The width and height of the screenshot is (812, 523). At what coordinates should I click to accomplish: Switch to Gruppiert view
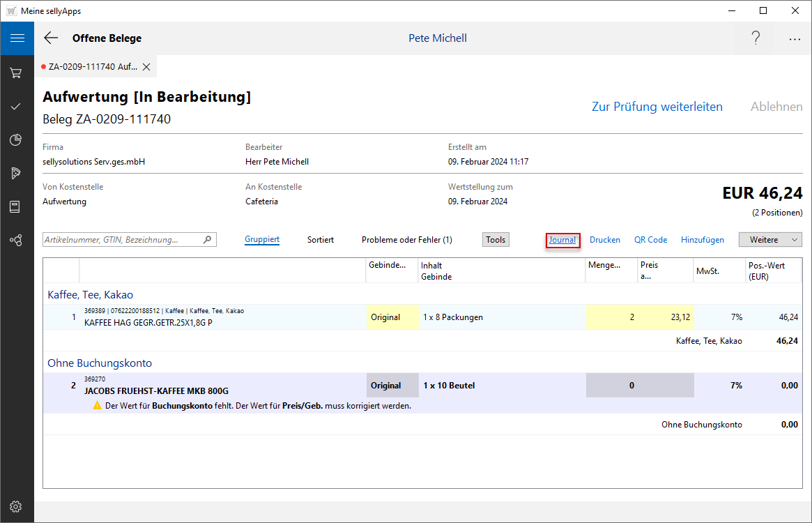coord(262,240)
